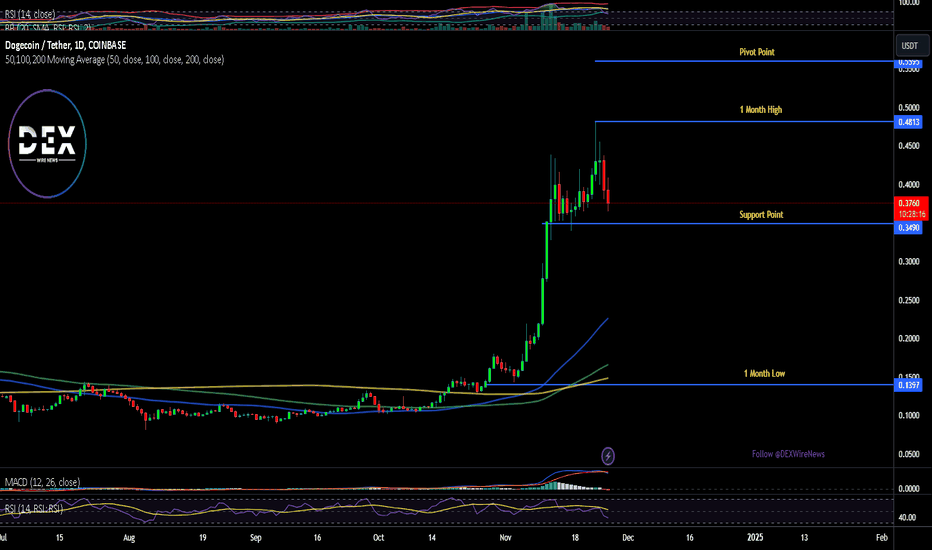Viewport: 932px width, 550px height.
Task: Click the Pivot Point label
Action: [757, 52]
